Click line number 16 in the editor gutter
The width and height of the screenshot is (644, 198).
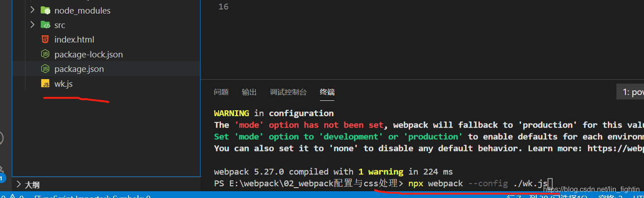click(x=224, y=7)
